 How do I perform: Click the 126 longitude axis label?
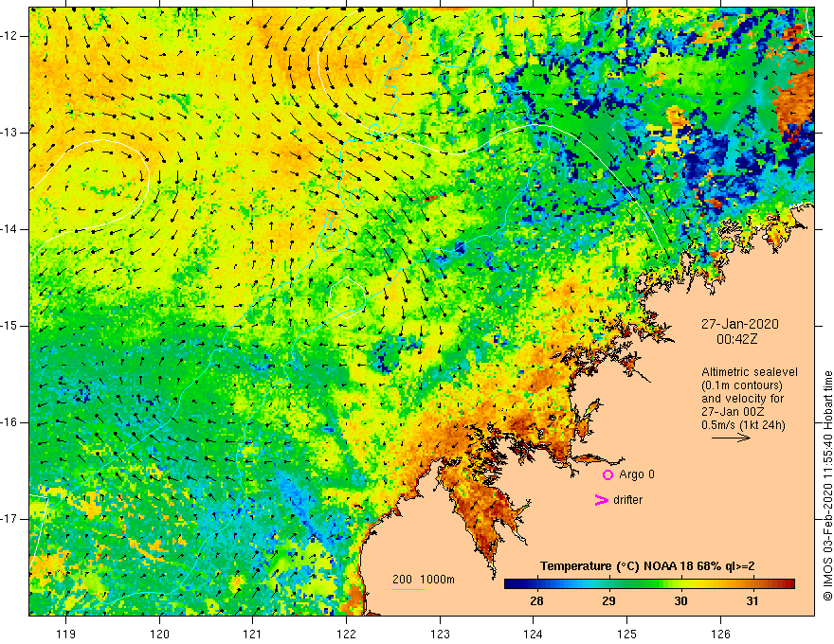720,634
